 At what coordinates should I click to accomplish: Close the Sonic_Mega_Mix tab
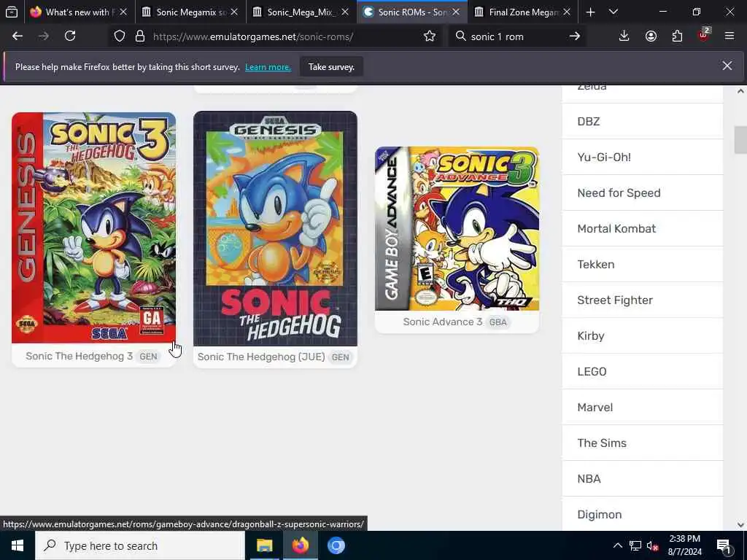click(x=345, y=12)
